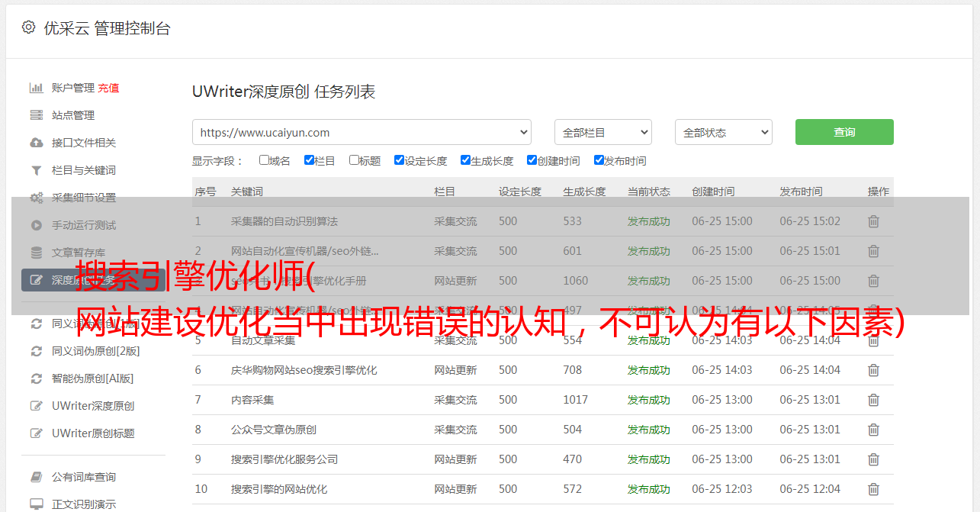Click create time 06-25 12:03
The image size is (980, 512).
click(x=722, y=489)
